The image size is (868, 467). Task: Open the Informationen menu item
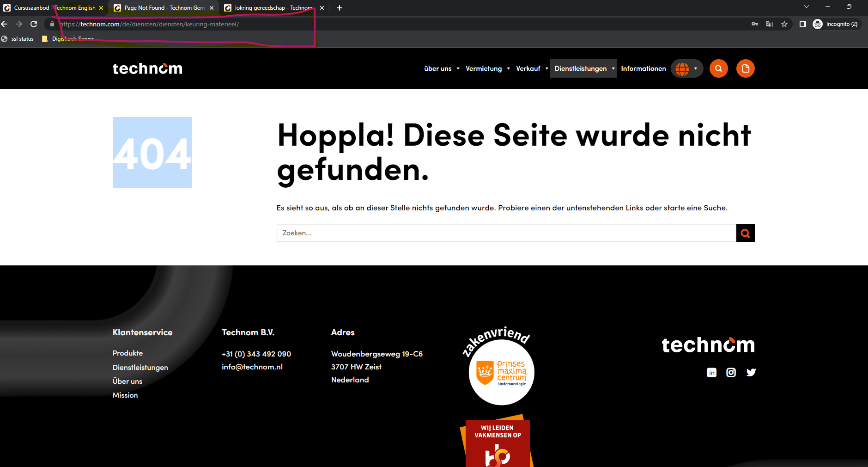tap(643, 68)
